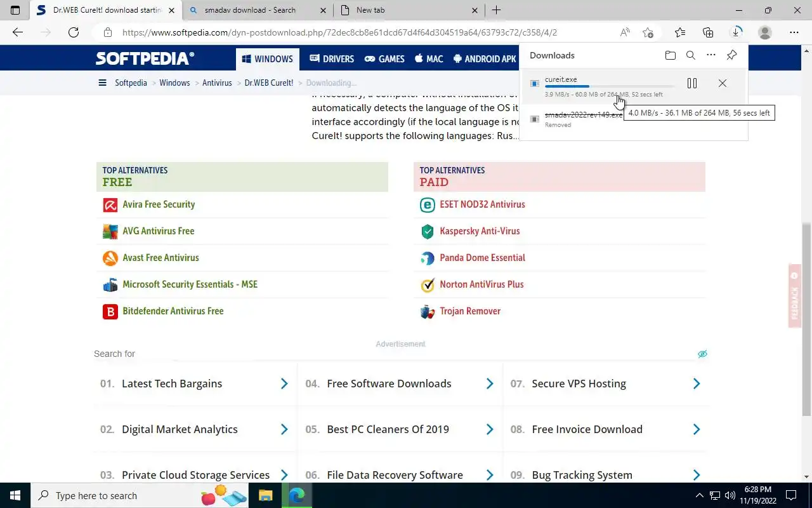The image size is (812, 508).
Task: Click the vertical feedback tab
Action: (x=794, y=296)
